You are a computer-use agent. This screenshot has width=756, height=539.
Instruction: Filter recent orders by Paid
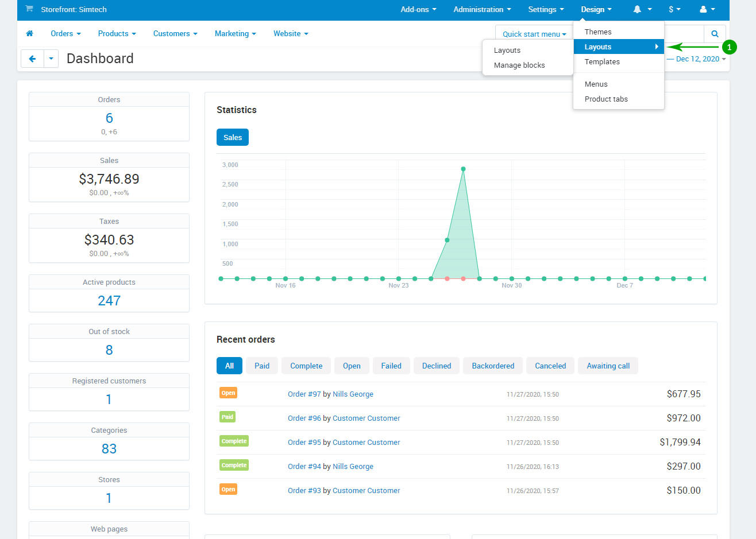[x=262, y=366]
